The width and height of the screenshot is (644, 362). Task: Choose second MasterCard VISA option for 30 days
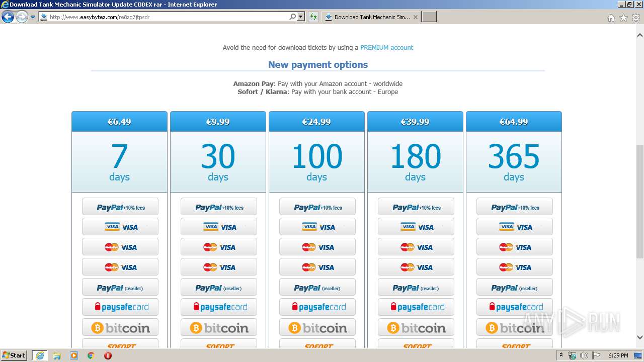pyautogui.click(x=219, y=267)
